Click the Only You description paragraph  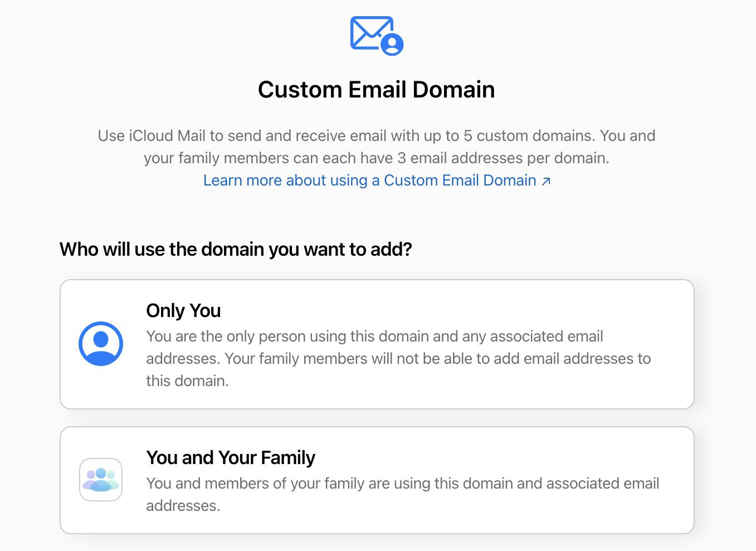(398, 358)
